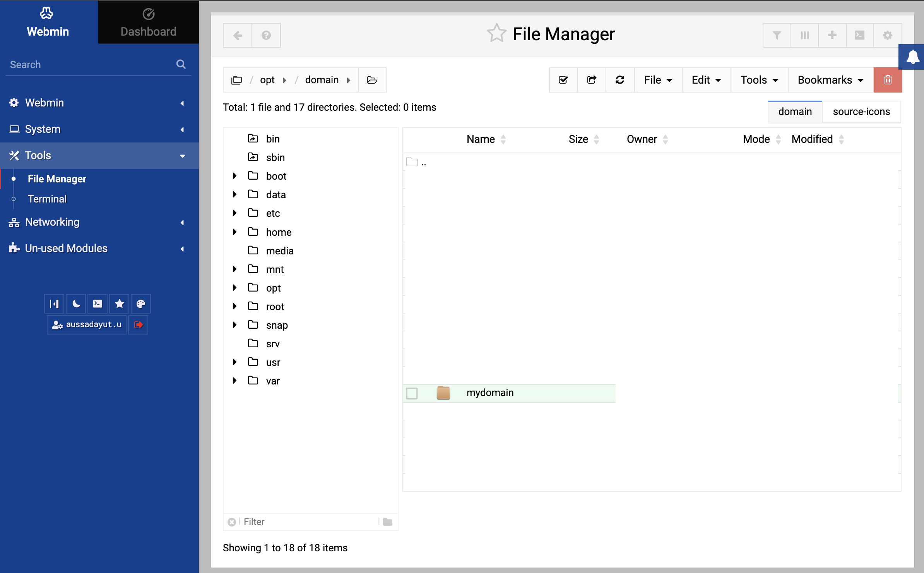Click the select all checkmark icon
Screen dimensions: 924x573
point(563,80)
